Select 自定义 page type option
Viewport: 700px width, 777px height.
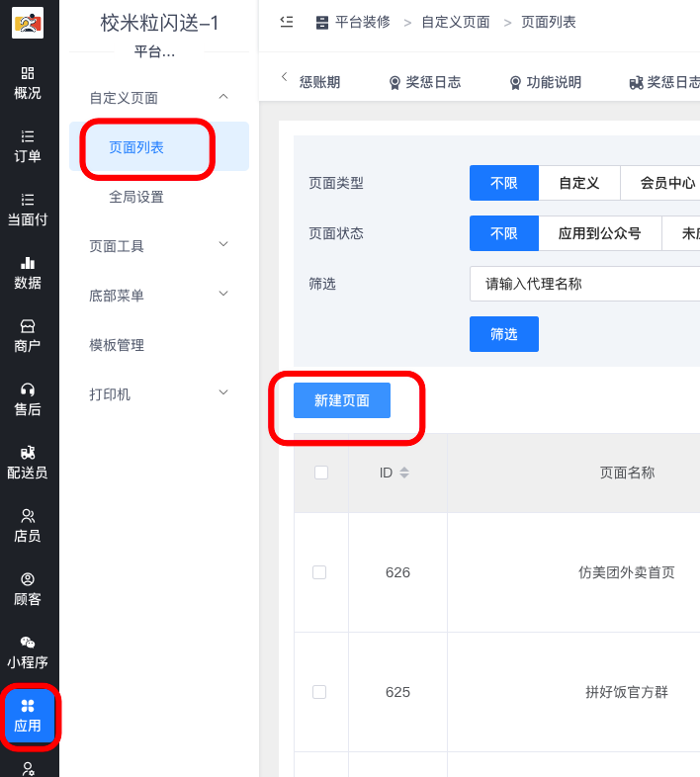(x=579, y=183)
